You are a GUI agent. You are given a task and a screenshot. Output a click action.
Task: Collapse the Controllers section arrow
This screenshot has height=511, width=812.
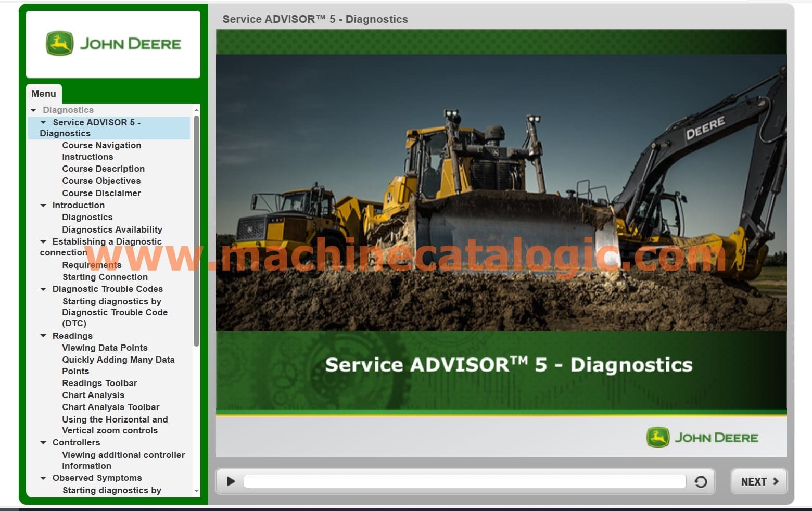pyautogui.click(x=43, y=443)
